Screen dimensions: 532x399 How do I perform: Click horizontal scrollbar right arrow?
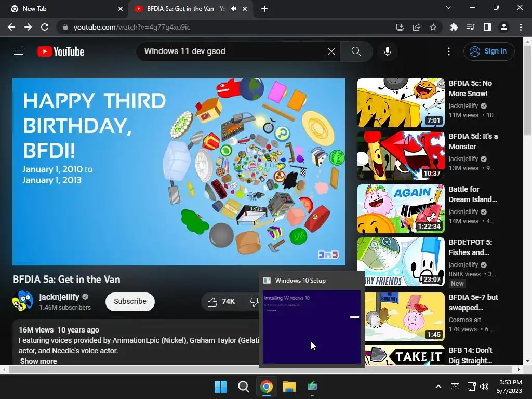[519, 369]
